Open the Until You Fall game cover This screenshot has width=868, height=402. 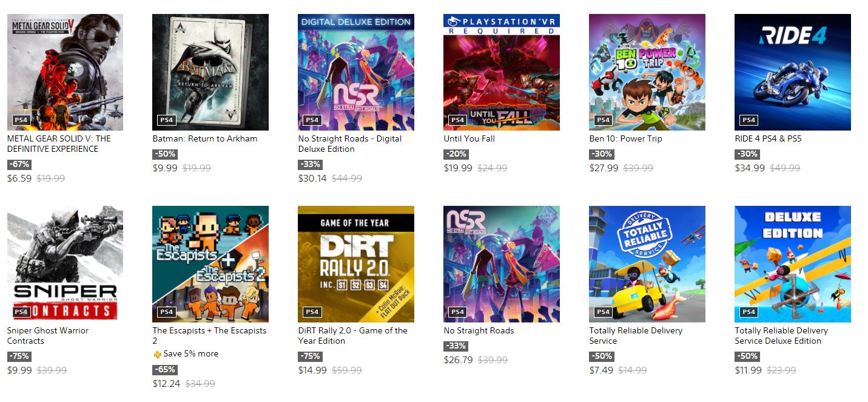pos(502,72)
